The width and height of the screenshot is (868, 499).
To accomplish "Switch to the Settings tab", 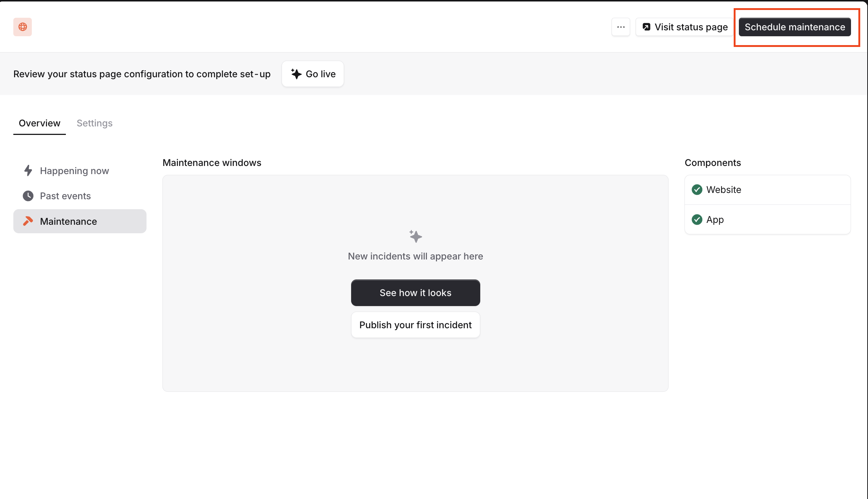I will click(94, 123).
